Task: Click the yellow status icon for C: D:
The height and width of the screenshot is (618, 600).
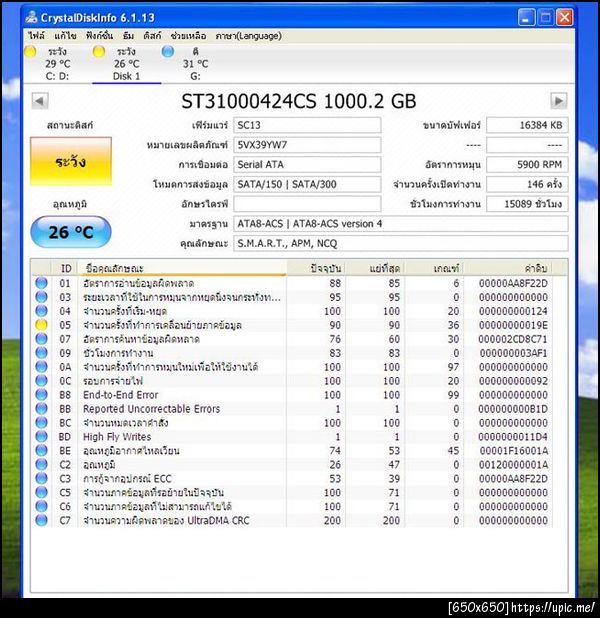Action: pyautogui.click(x=30, y=51)
